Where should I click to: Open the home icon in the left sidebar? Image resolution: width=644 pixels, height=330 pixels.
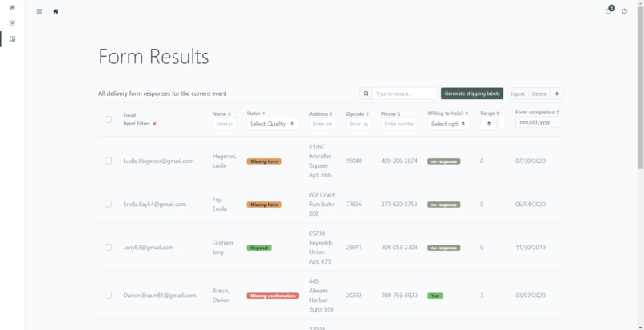12,7
